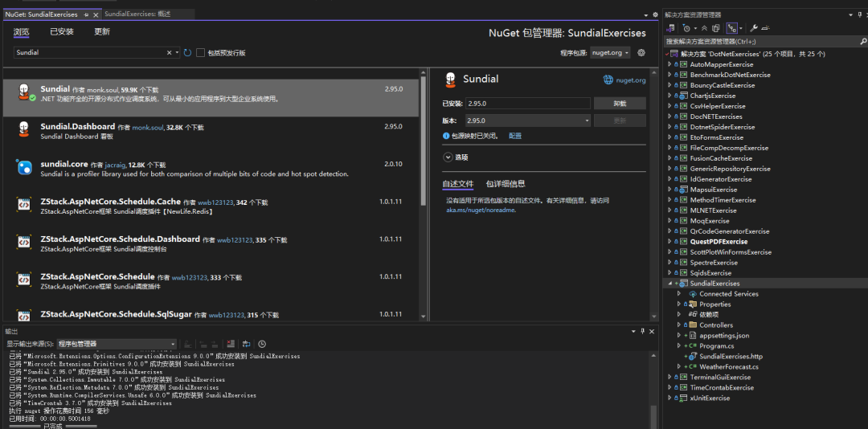The width and height of the screenshot is (868, 429).
Task: Open properties wrench icon in Solution Explorer
Action: pos(754,28)
